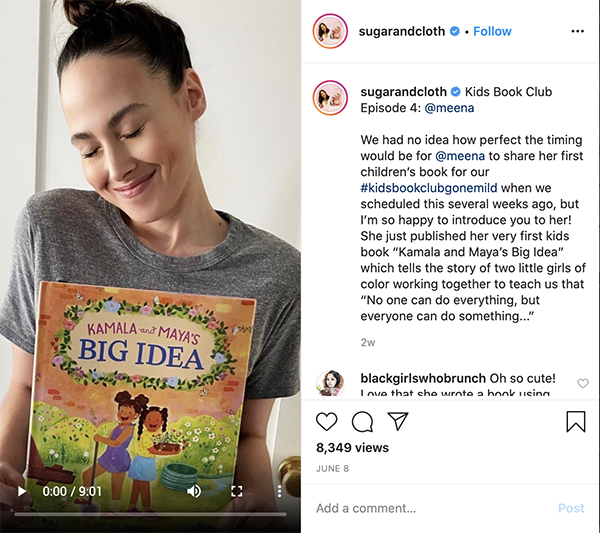Open video more options vertical dots
This screenshot has height=533, width=600.
280,491
